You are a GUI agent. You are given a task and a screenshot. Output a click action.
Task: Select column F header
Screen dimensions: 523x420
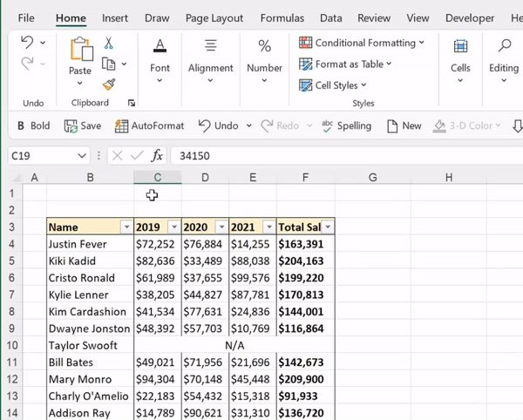(306, 178)
